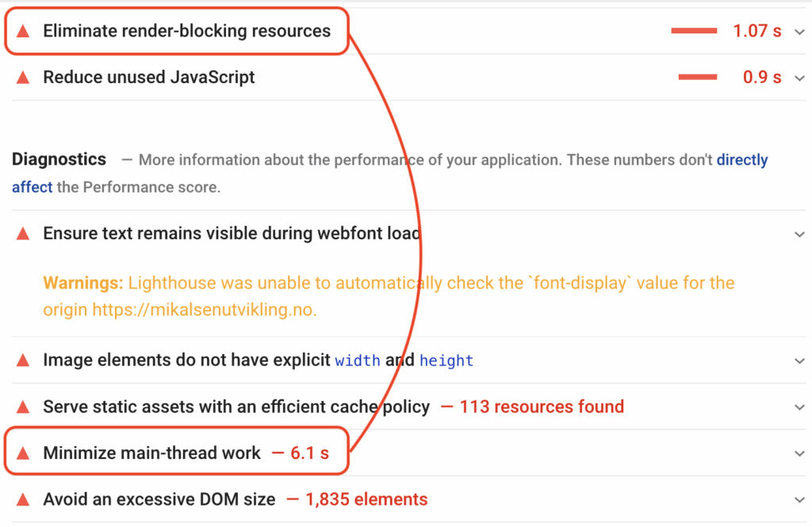
Task: Click the 0.9 s savings bar
Action: [698, 78]
